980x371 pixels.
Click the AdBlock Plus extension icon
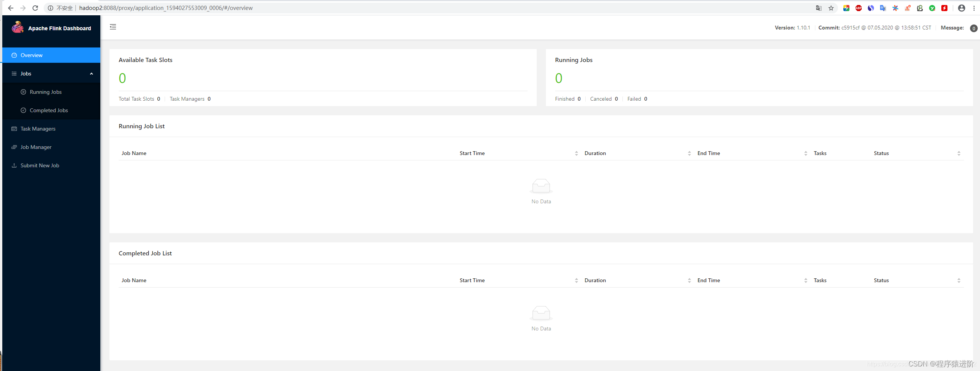(x=859, y=8)
